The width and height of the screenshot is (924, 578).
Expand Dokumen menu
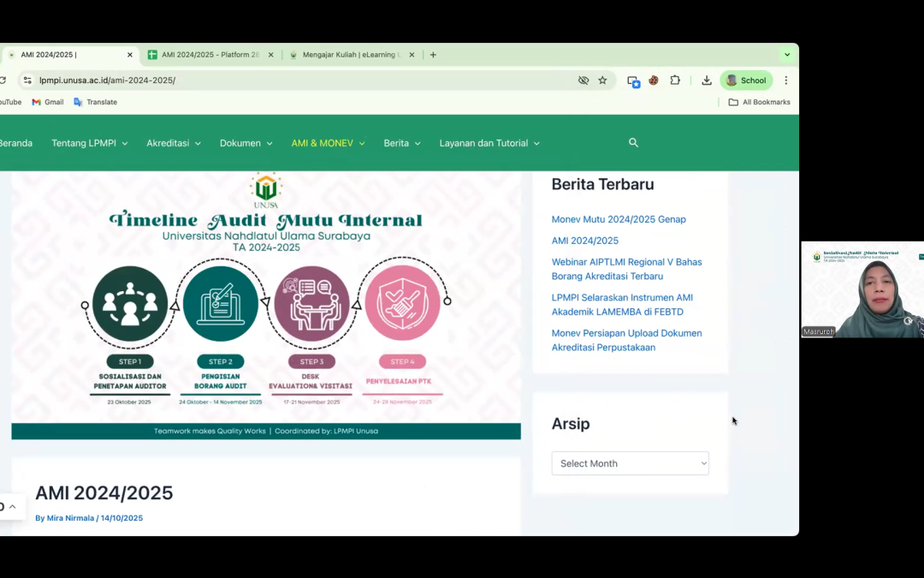[246, 143]
